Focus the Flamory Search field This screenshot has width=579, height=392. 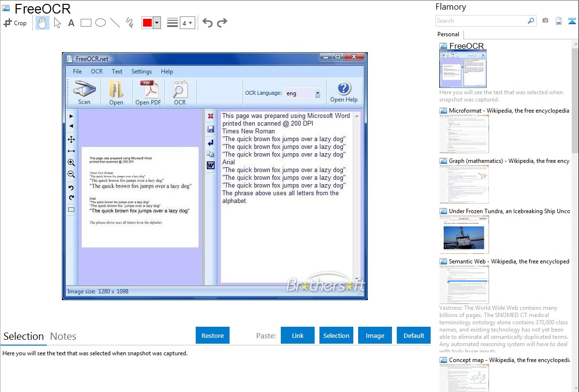coord(481,21)
